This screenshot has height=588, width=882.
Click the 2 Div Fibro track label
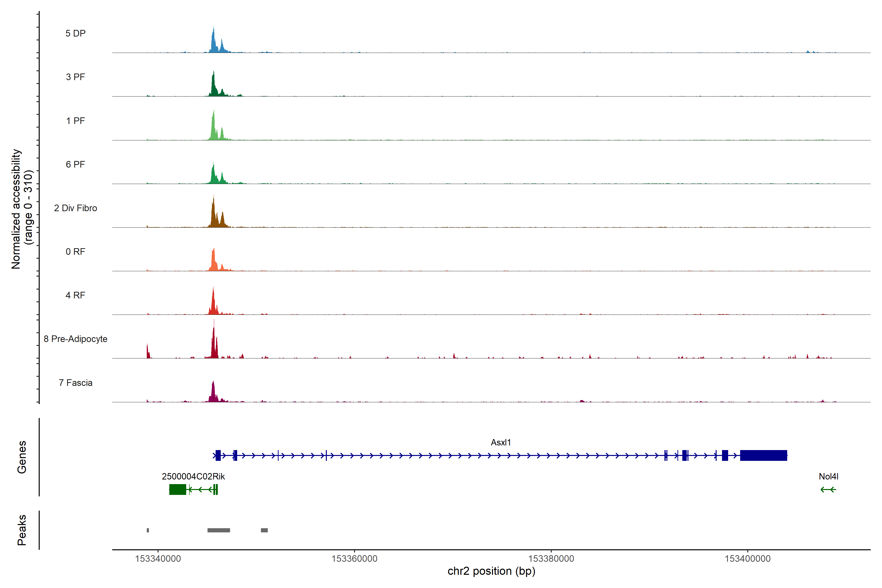[x=75, y=208]
